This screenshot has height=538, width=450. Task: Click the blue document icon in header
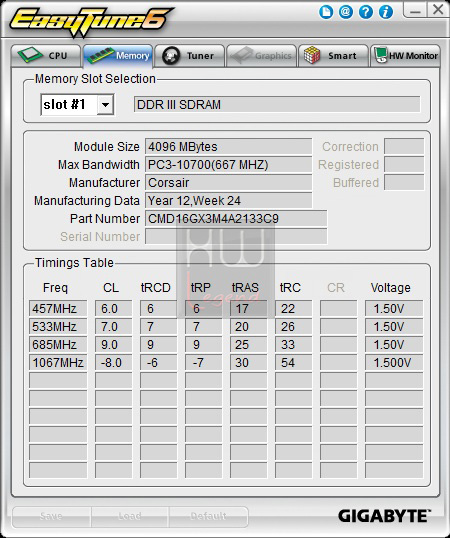(326, 12)
